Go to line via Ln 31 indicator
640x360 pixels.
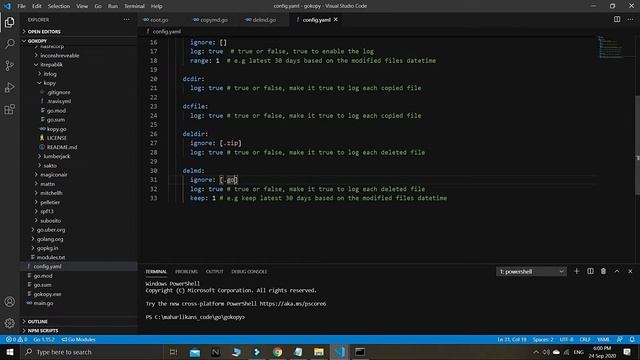click(x=512, y=340)
